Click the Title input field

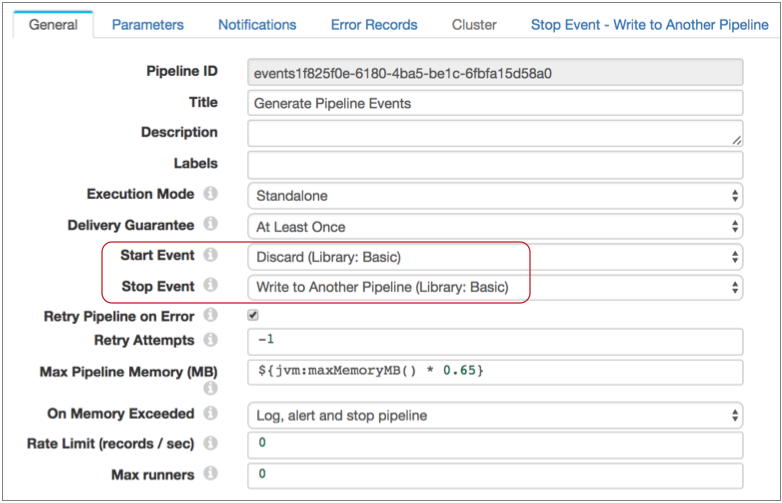coord(494,103)
